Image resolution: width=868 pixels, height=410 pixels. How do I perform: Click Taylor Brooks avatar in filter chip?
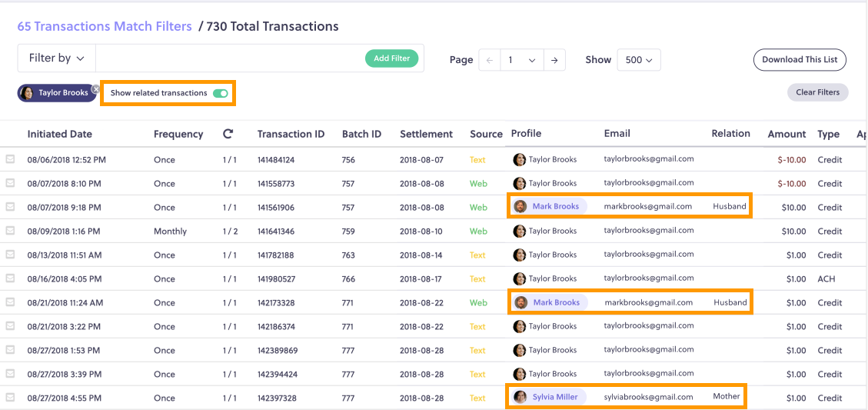26,93
